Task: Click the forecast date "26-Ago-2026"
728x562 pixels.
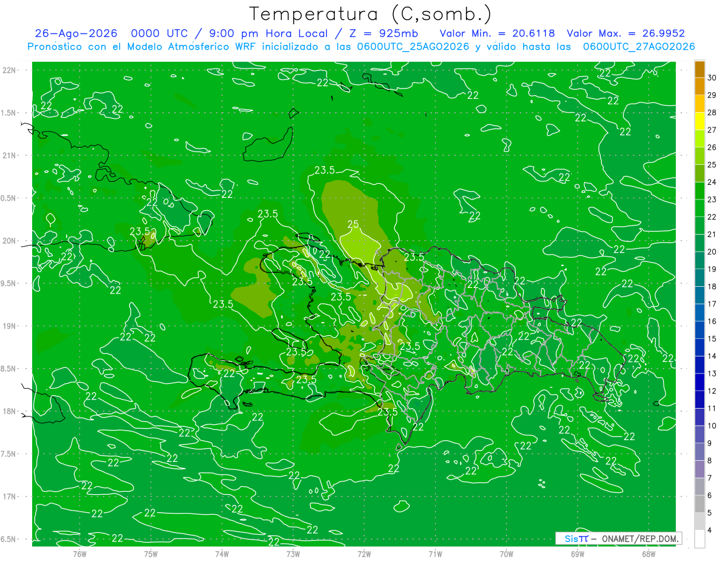Action: coord(76,34)
